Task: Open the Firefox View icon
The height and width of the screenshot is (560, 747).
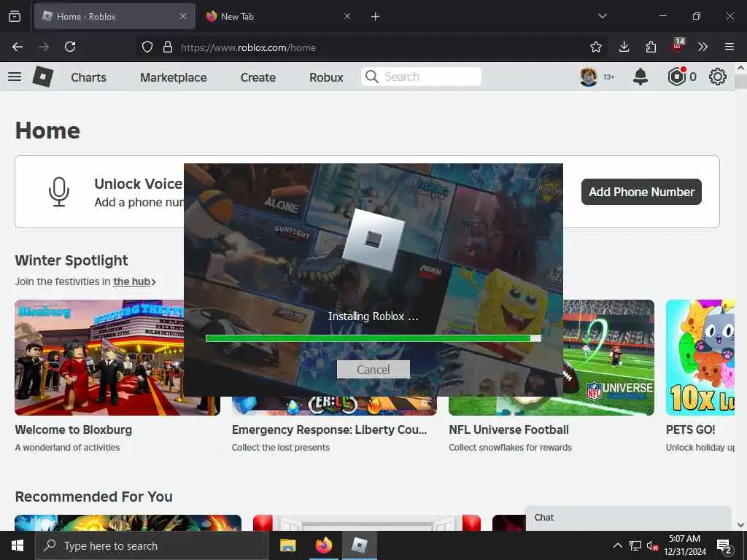Action: coord(15,16)
